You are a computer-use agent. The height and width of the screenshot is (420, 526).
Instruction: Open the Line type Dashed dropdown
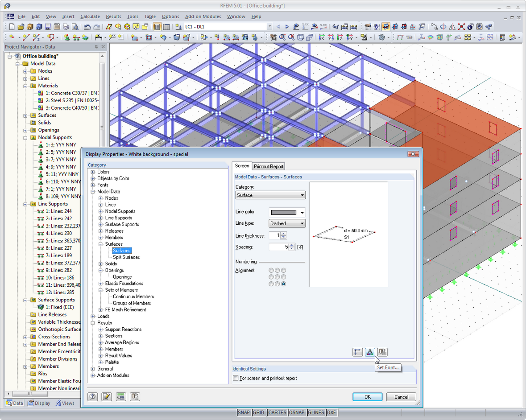pos(287,223)
